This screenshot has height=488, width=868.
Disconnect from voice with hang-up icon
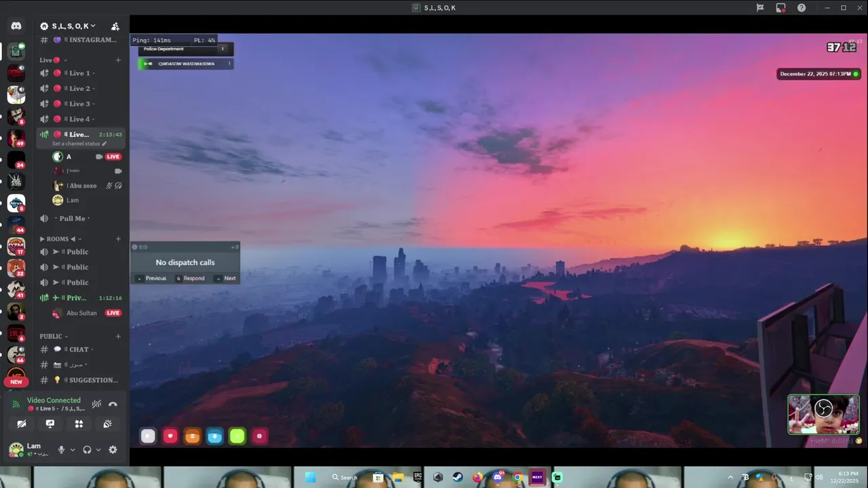(x=113, y=404)
